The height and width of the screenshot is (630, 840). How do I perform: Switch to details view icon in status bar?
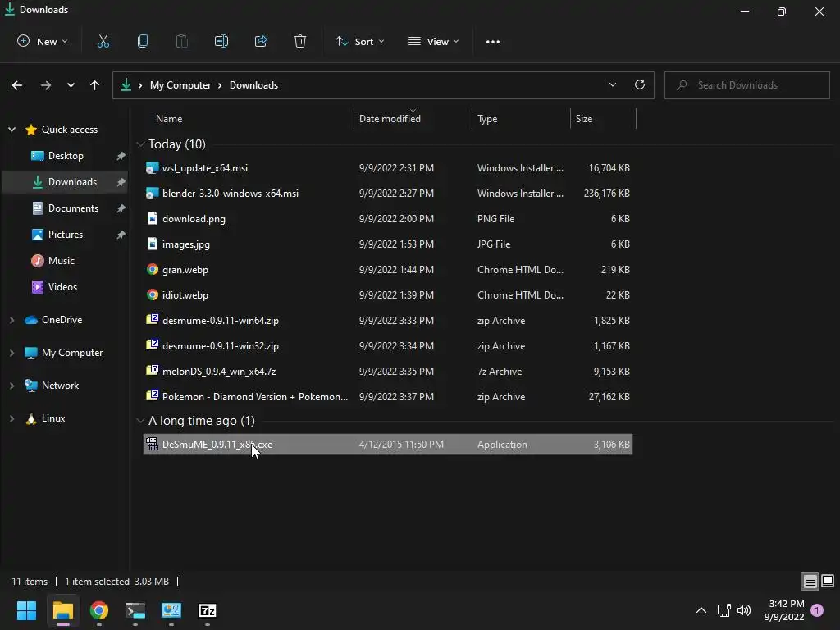[810, 581]
